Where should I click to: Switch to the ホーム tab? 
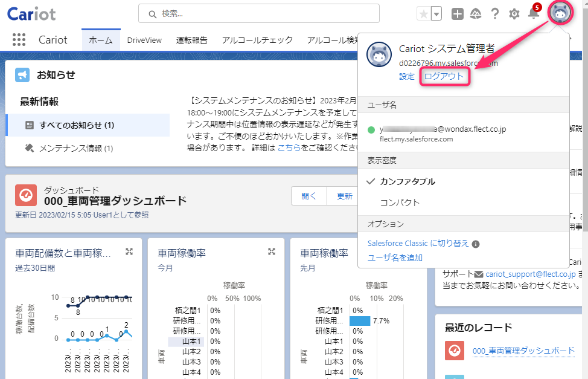click(x=101, y=40)
